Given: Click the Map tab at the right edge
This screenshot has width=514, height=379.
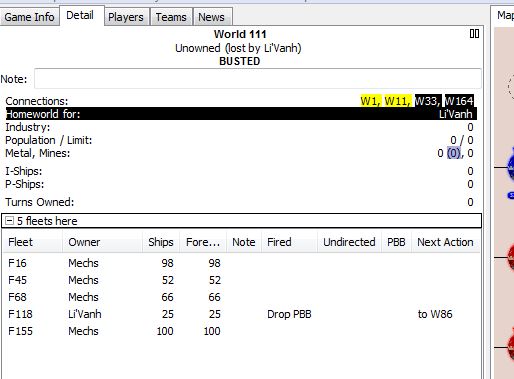Looking at the screenshot, I should tap(505, 15).
